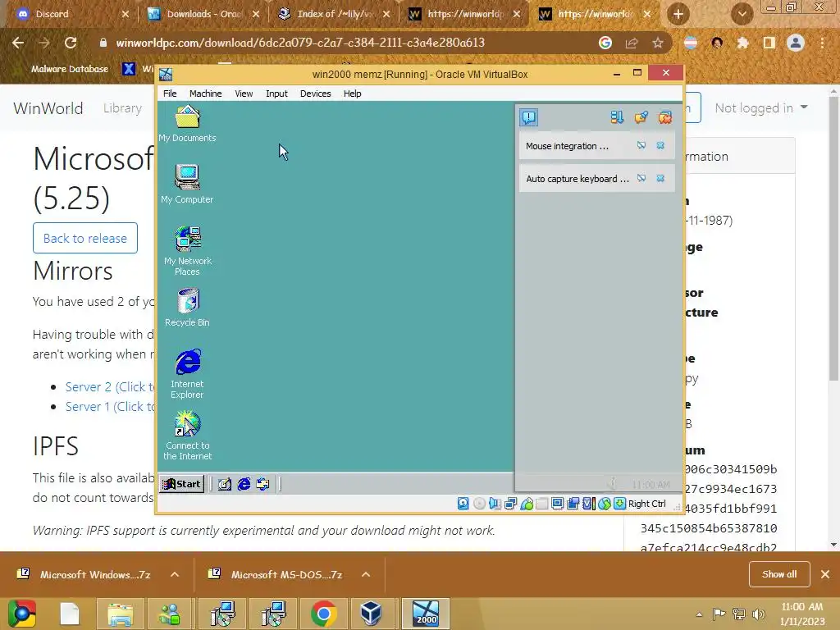Image resolution: width=840 pixels, height=630 pixels.
Task: Open the Server 2 mirror link
Action: (x=109, y=387)
